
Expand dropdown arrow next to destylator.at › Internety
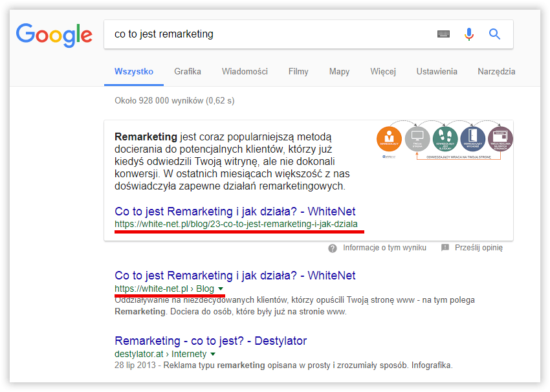coord(213,354)
